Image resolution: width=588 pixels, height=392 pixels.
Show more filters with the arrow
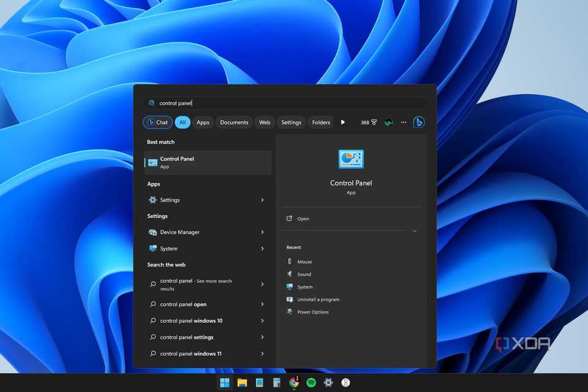(343, 123)
